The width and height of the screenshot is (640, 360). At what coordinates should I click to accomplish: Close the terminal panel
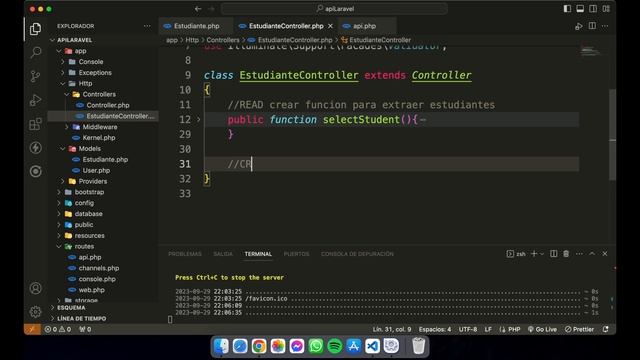605,254
